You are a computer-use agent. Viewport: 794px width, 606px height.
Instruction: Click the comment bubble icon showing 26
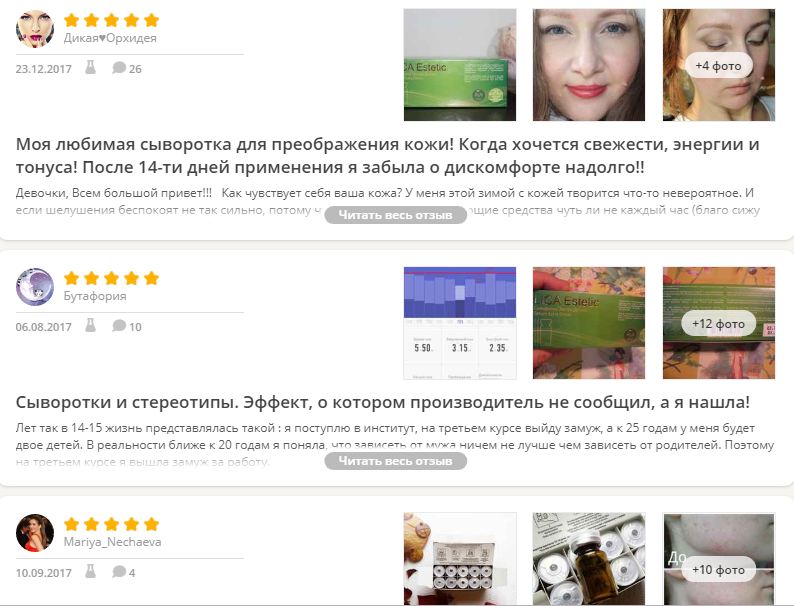pyautogui.click(x=118, y=67)
